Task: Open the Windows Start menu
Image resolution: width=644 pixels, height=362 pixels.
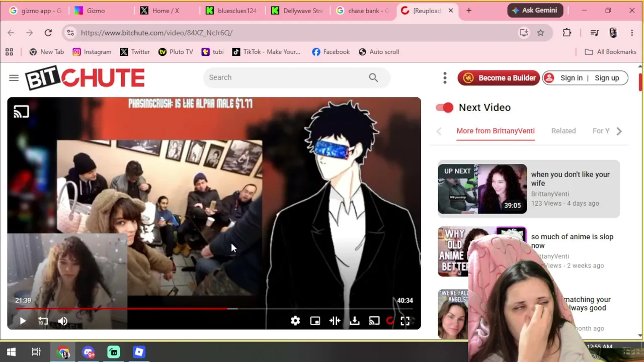Action: tap(11, 352)
